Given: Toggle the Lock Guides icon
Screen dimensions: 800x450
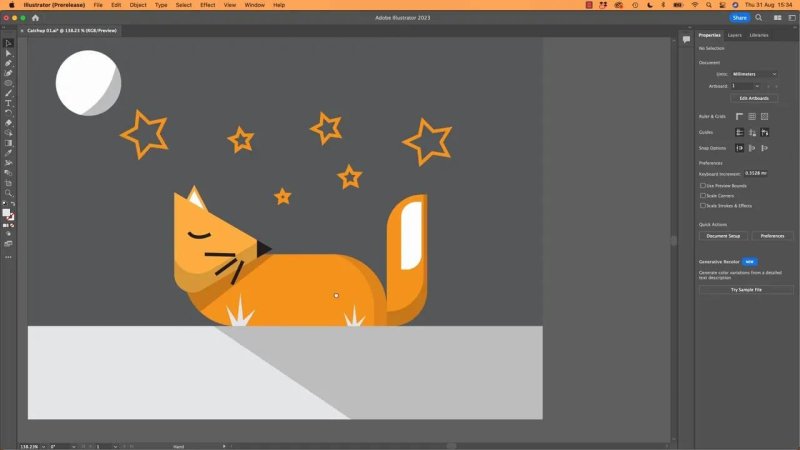Looking at the screenshot, I should coord(752,133).
